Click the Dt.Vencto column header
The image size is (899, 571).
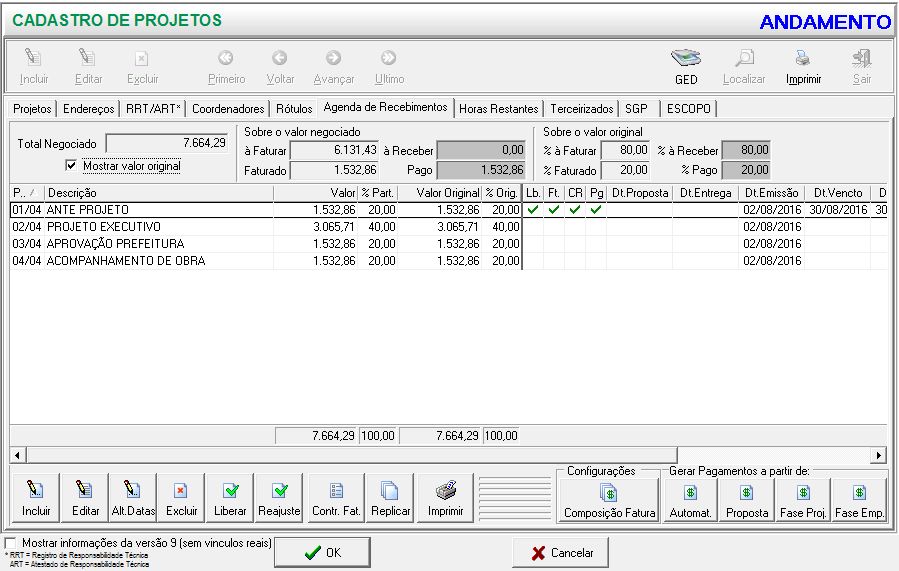[838, 193]
